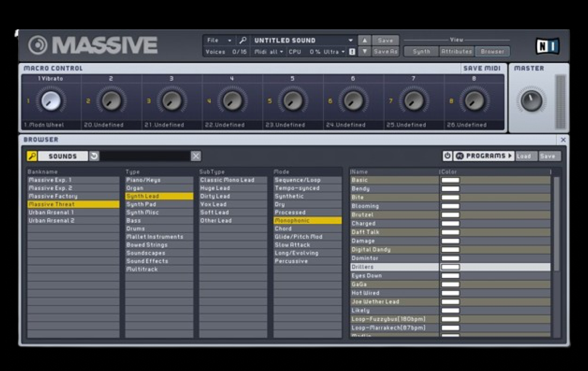Expand the PROGRAMS menu arrow

coord(510,156)
